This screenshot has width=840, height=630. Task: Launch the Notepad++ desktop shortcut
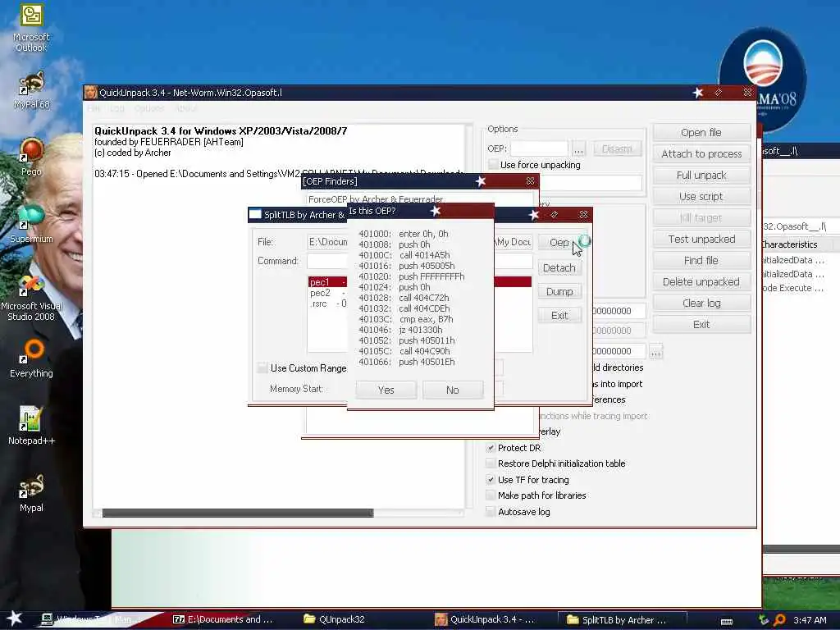pos(31,426)
